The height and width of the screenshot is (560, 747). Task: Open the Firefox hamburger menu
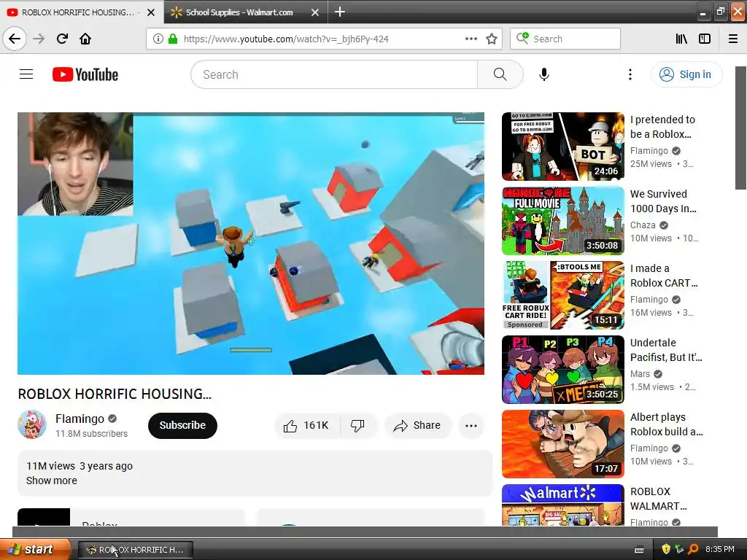click(733, 39)
